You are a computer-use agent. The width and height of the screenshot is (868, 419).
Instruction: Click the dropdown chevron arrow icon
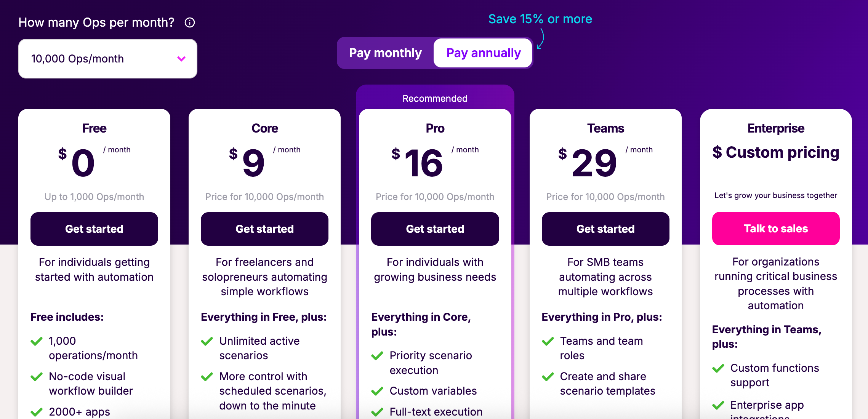181,59
